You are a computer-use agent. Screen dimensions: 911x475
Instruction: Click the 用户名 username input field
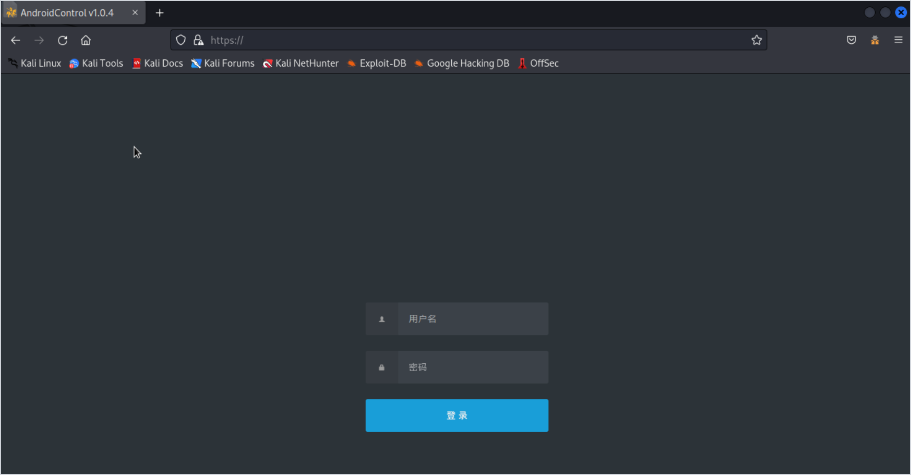[x=471, y=319]
